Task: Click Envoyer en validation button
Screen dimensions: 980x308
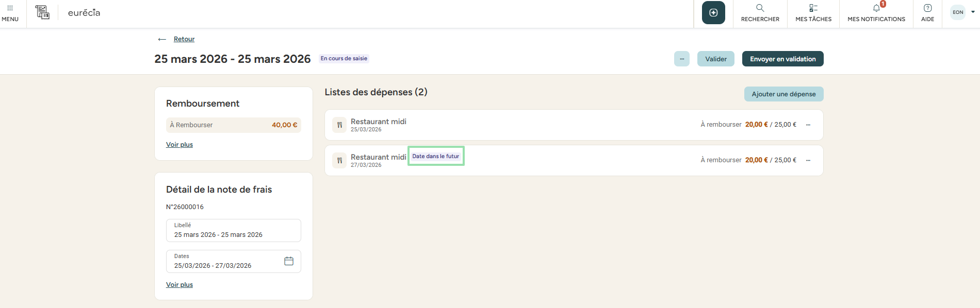Action: [783, 59]
